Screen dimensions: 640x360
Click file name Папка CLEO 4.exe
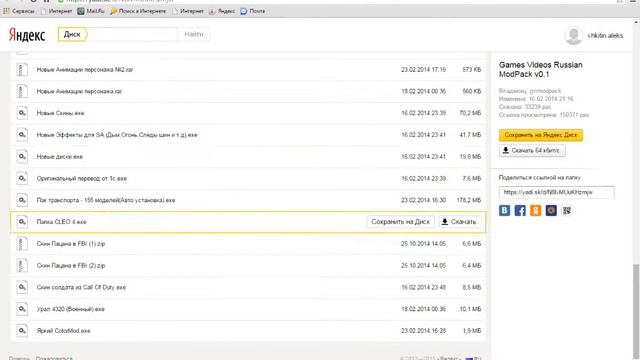coord(62,222)
